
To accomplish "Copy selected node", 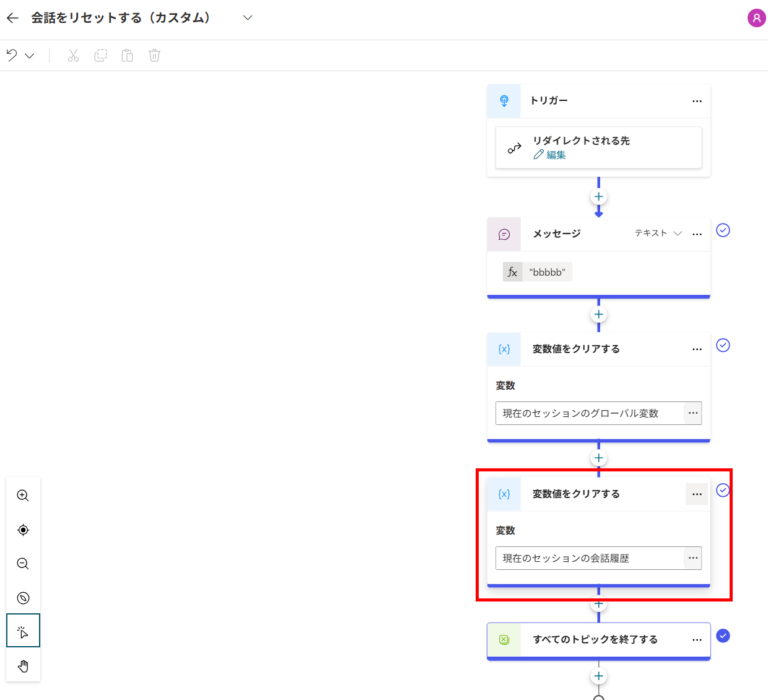I will point(100,56).
